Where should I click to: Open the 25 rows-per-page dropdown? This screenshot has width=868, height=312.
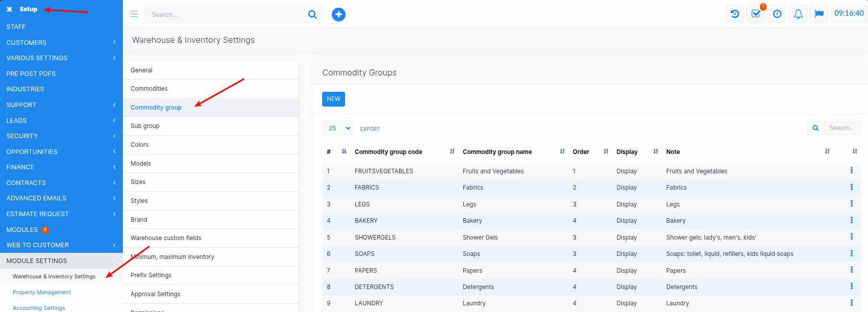[x=337, y=128]
